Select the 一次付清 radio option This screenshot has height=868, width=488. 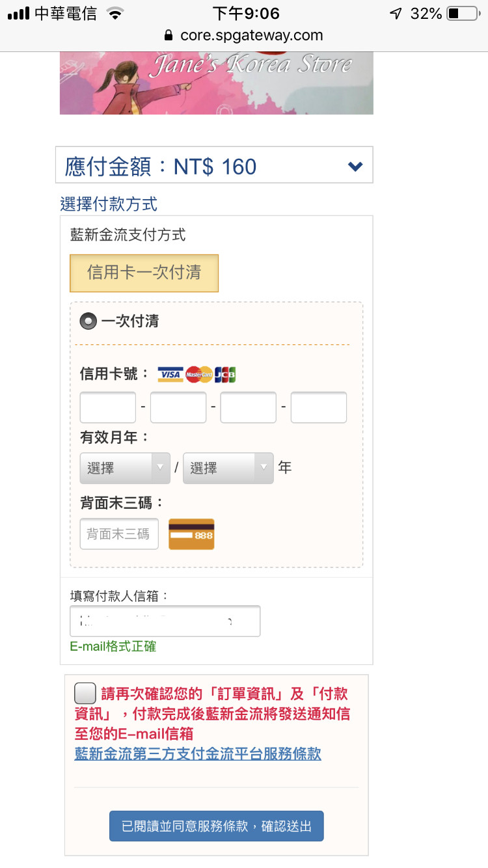[x=87, y=321]
